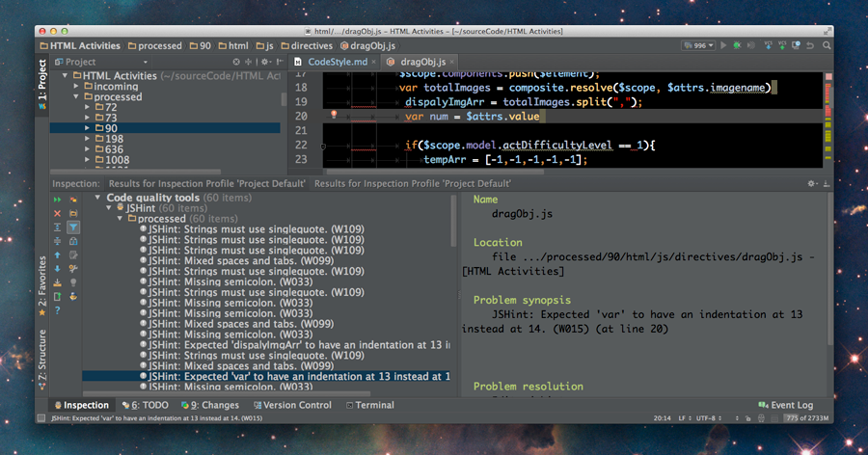Open the TODO tool window tab

[146, 405]
